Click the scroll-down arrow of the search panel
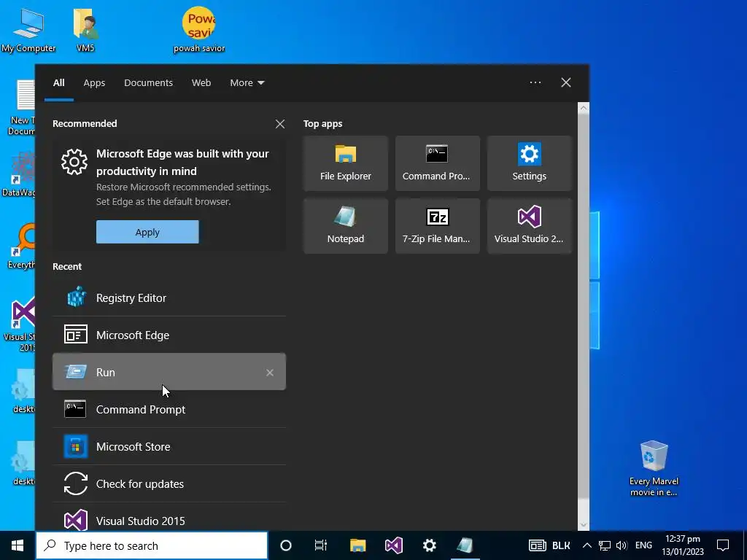This screenshot has height=560, width=747. (584, 526)
